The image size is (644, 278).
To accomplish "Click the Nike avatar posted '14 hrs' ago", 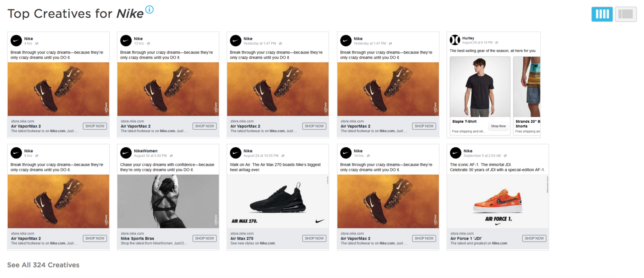I will tap(345, 153).
